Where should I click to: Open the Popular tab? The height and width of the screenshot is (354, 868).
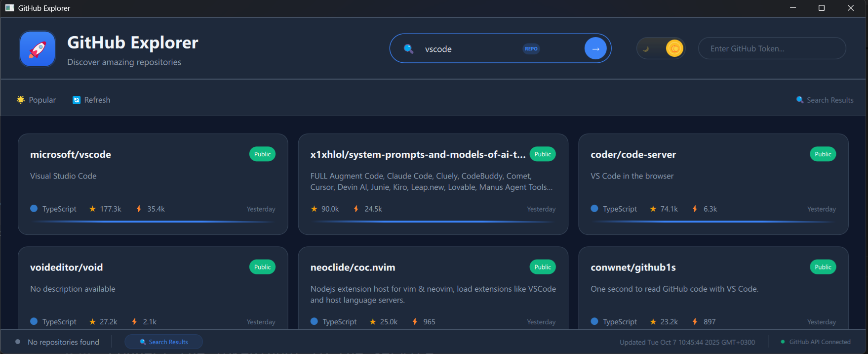pos(37,100)
